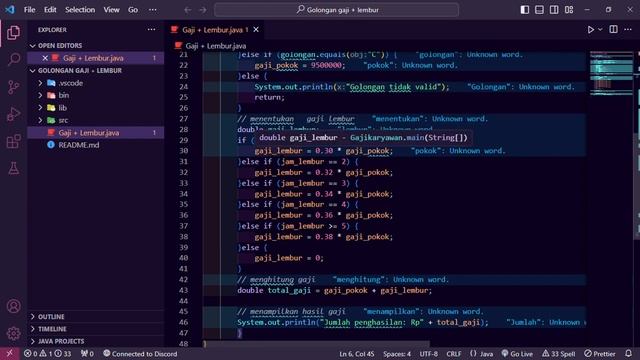
Task: Open run options dropdown arrow
Action: (x=600, y=29)
